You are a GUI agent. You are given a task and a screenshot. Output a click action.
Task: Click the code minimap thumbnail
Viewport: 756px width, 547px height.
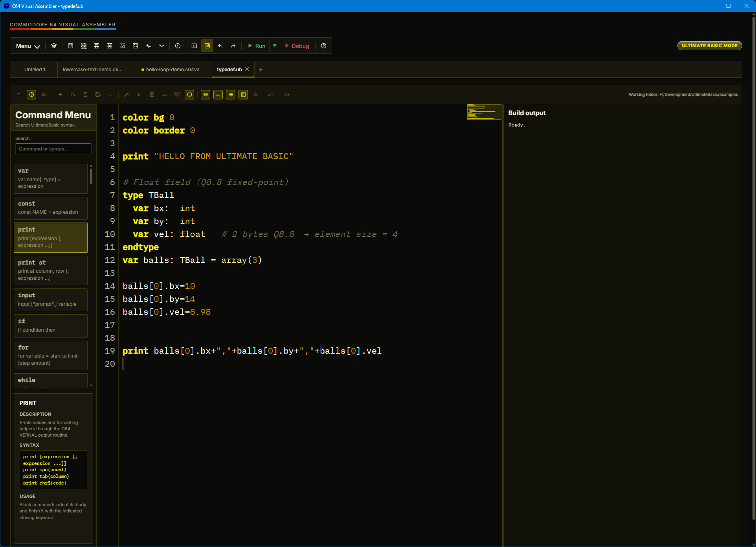pos(484,112)
